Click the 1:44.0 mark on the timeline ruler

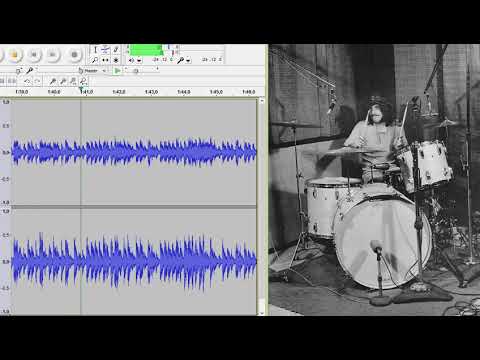click(183, 92)
